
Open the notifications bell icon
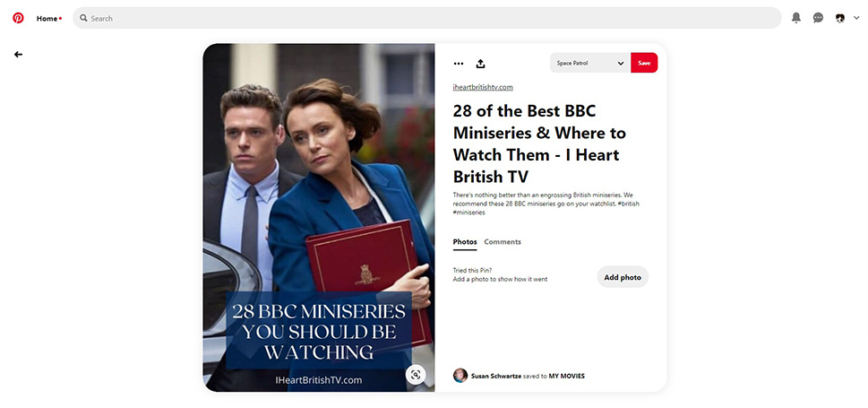coord(796,18)
